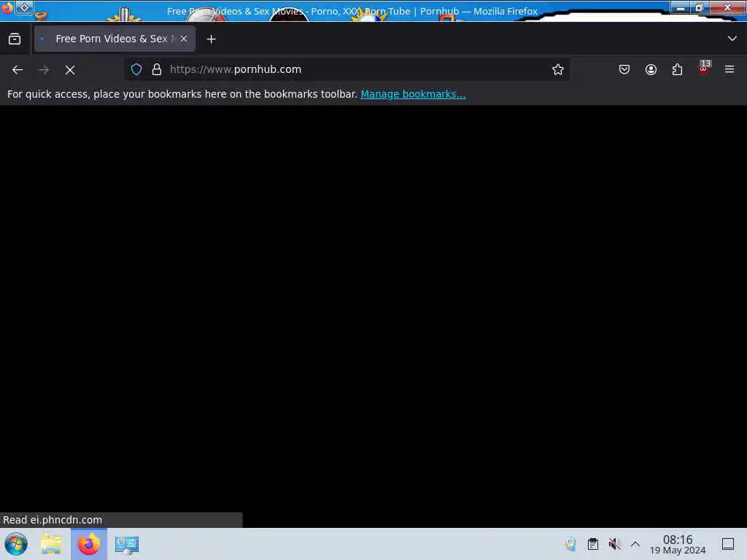Go forward one page
Screen dimensions: 747x560
pos(44,70)
